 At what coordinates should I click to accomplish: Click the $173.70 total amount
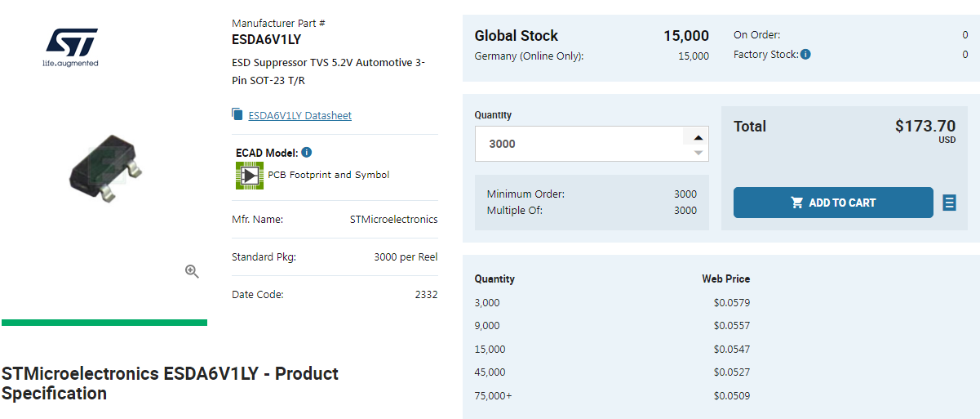[925, 126]
